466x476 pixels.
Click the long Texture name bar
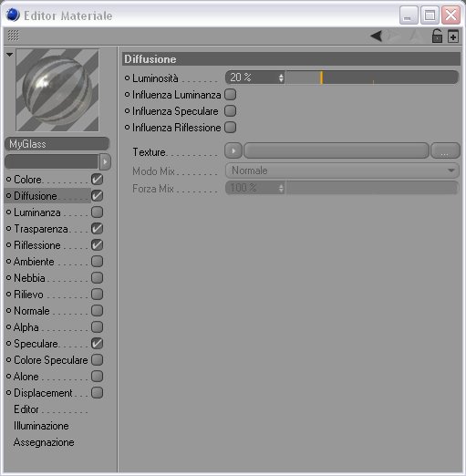(x=337, y=150)
